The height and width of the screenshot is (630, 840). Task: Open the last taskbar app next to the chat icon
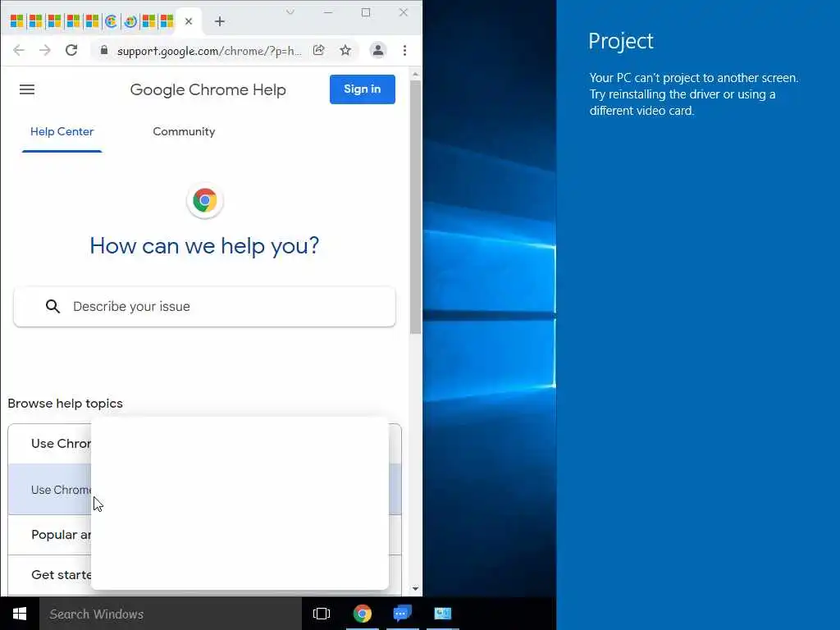click(442, 614)
